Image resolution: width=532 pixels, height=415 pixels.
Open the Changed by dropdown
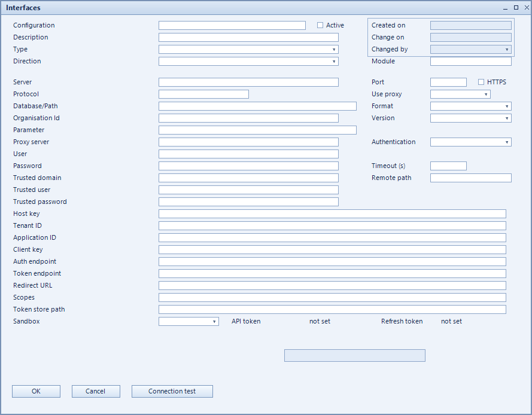[x=470, y=50]
